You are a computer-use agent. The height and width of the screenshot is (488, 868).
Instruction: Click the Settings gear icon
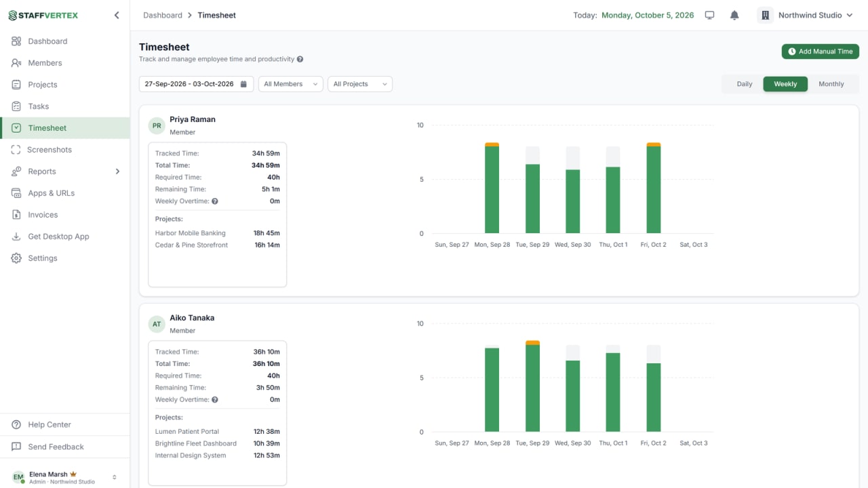tap(16, 258)
